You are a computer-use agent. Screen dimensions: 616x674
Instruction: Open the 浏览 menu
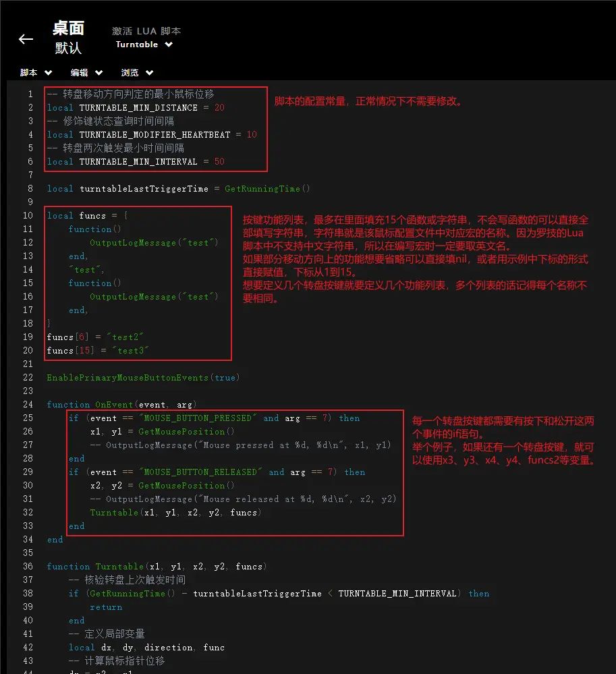pos(137,73)
